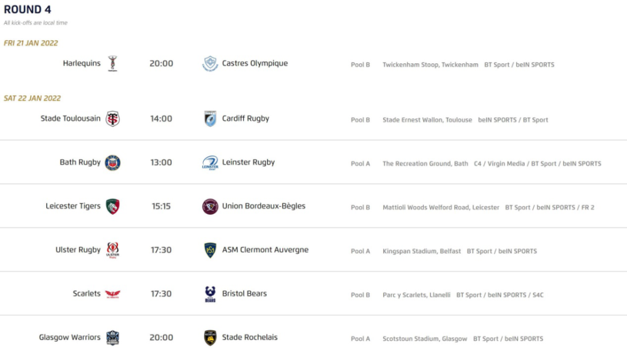Click the Leinster Rugby logo
The image size is (627, 364).
click(210, 163)
